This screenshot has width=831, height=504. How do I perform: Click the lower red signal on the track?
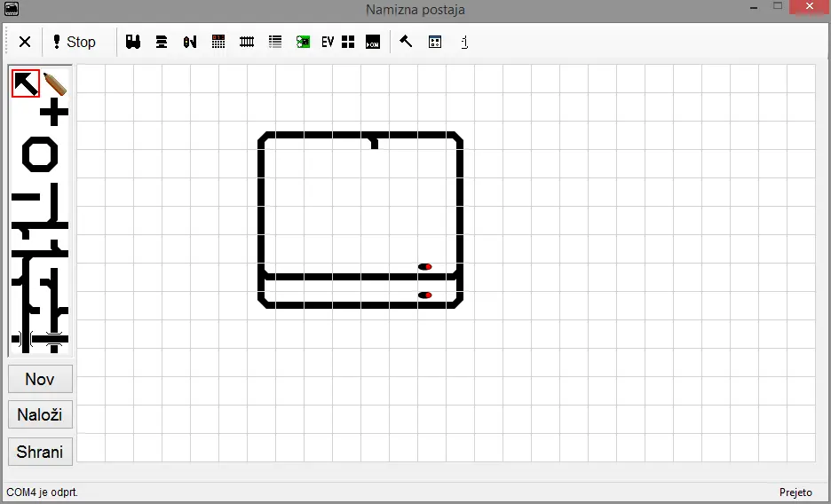(x=425, y=295)
